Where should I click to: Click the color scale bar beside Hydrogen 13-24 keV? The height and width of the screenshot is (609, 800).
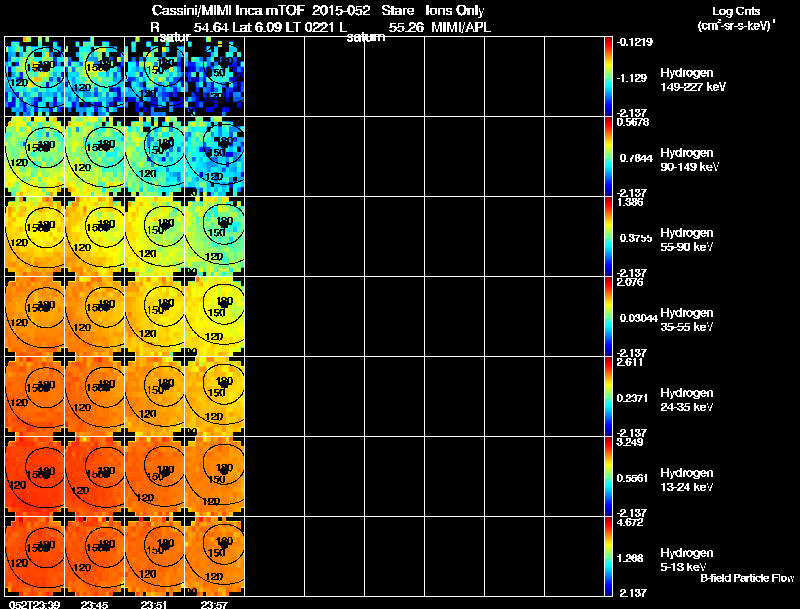[x=608, y=476]
